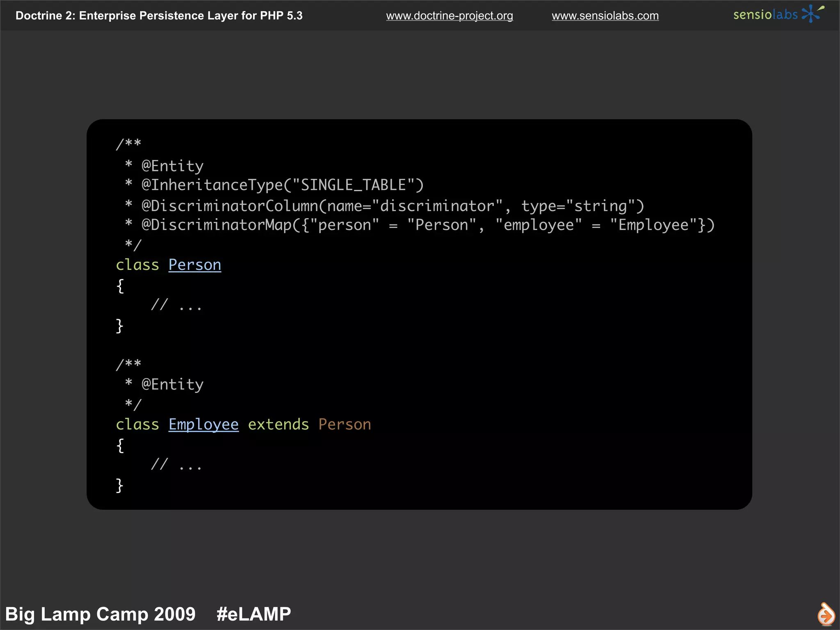Click the SensioLabs logo
840x630 pixels.
click(x=778, y=14)
